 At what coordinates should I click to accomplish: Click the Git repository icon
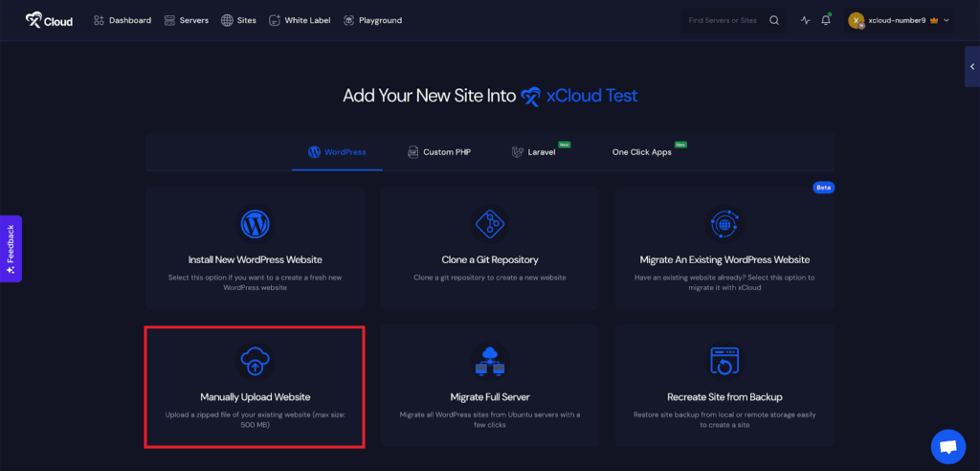coord(489,224)
